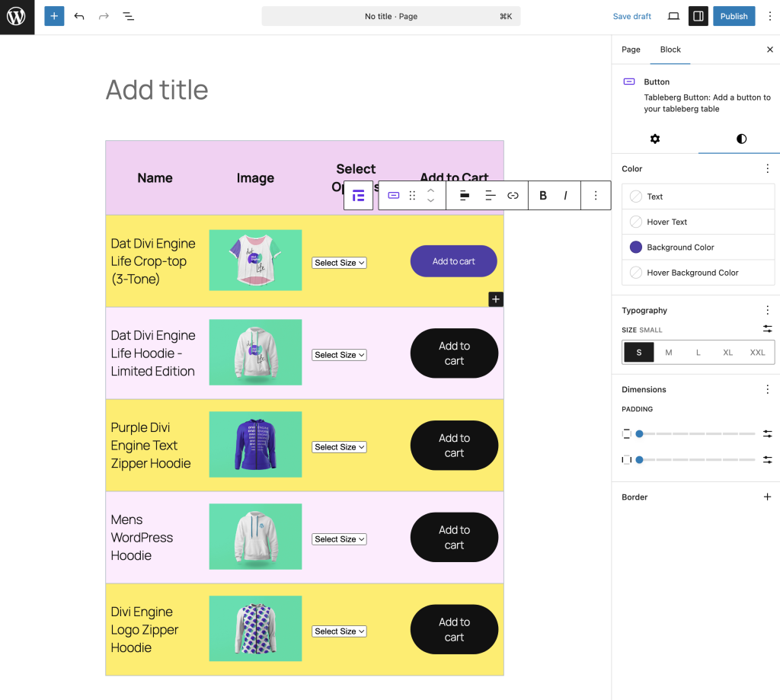Redo the last undone change
This screenshot has height=700, width=780.
104,17
